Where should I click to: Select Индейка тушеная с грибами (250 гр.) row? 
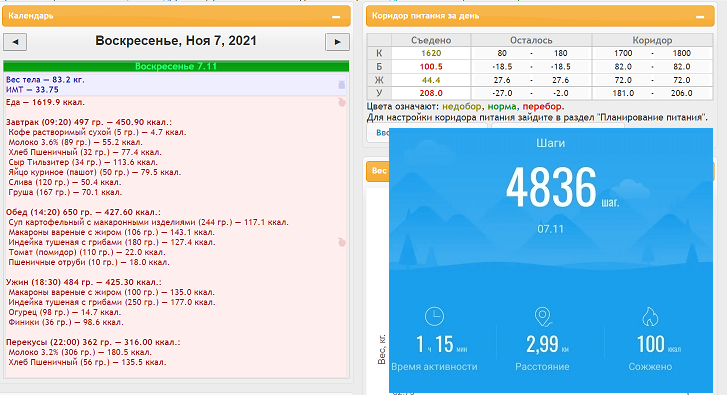pos(112,302)
